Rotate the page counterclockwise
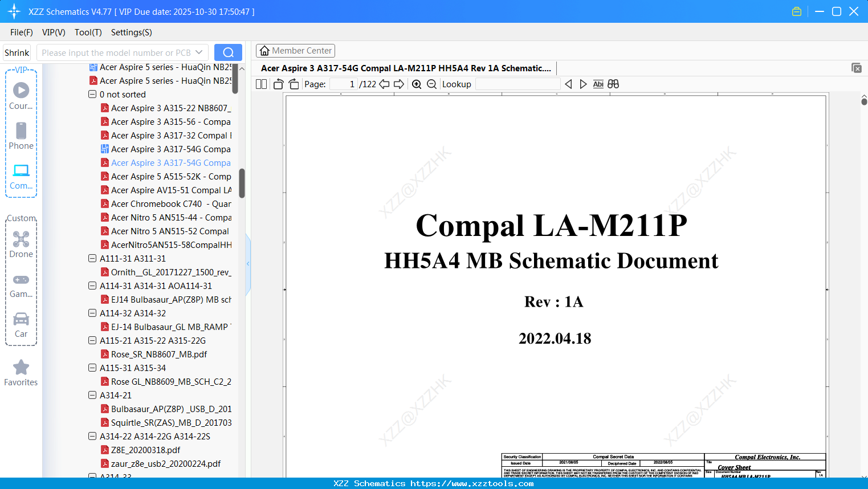This screenshot has width=868, height=489. tap(278, 84)
